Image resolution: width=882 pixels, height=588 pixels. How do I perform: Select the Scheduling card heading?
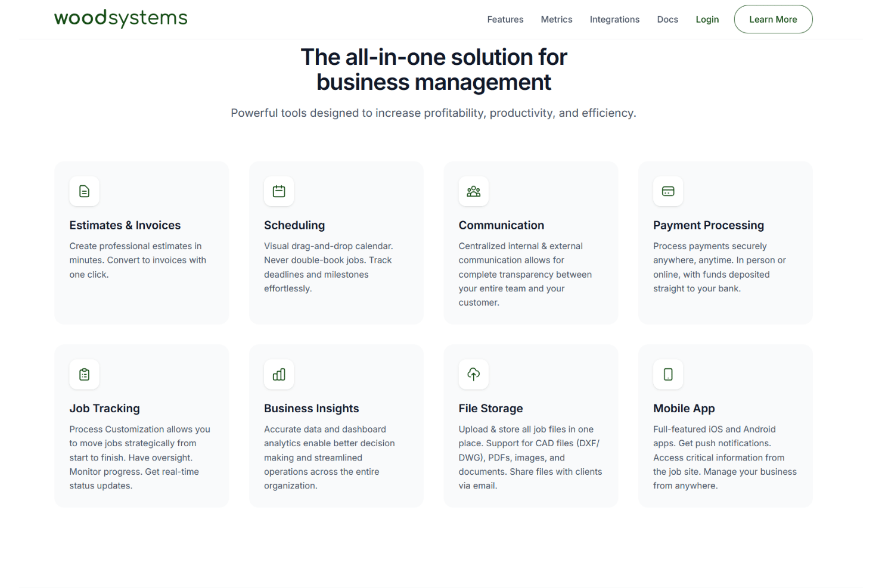(294, 225)
